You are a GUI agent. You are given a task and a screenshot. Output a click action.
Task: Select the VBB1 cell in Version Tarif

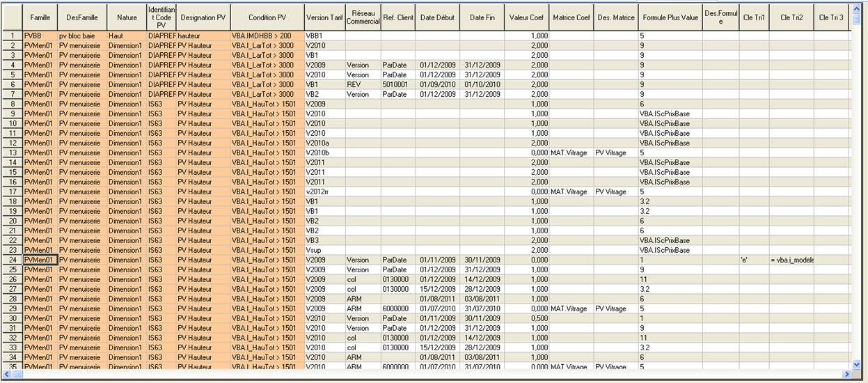click(x=324, y=35)
